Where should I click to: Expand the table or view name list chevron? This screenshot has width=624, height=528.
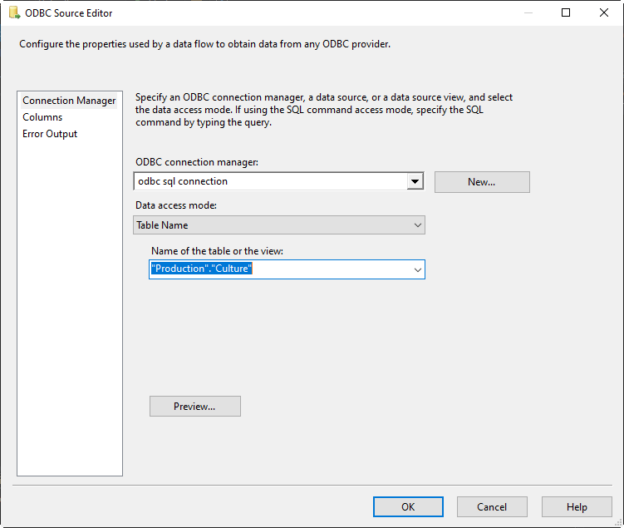(x=417, y=270)
